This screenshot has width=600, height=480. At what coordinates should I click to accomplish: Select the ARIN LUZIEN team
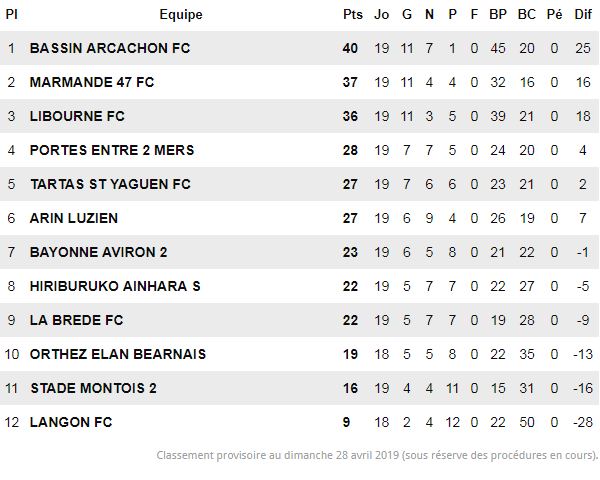coord(74,218)
